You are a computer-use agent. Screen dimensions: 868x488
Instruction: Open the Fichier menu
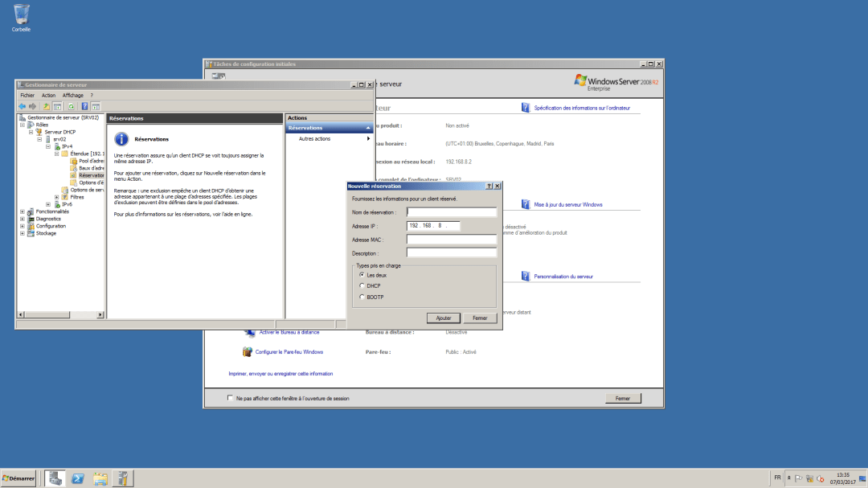pyautogui.click(x=27, y=95)
